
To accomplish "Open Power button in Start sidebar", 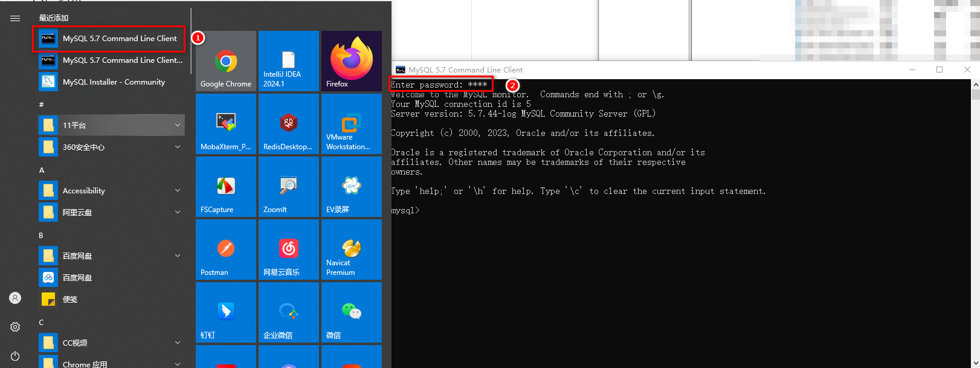I will point(15,356).
